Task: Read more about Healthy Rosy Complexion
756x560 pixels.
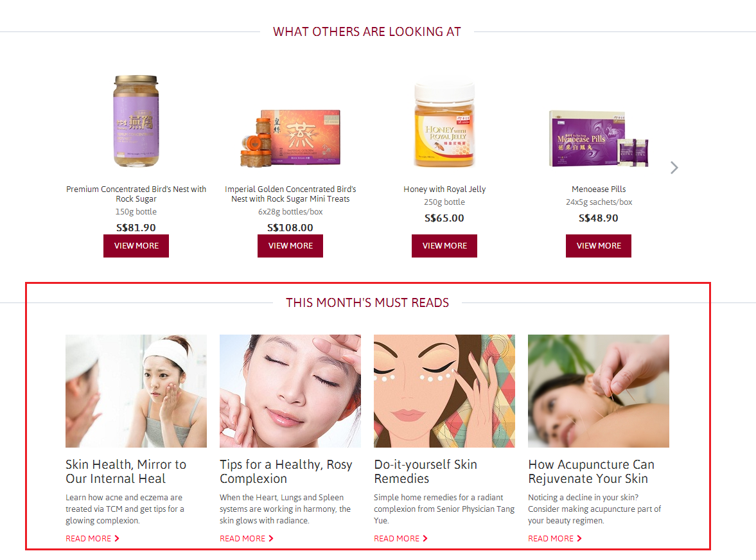Action: [247, 538]
